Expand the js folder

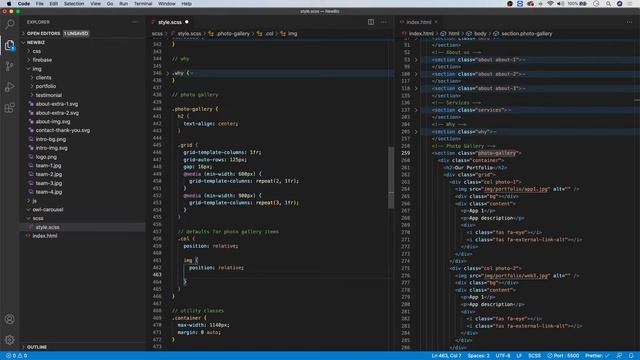point(35,201)
